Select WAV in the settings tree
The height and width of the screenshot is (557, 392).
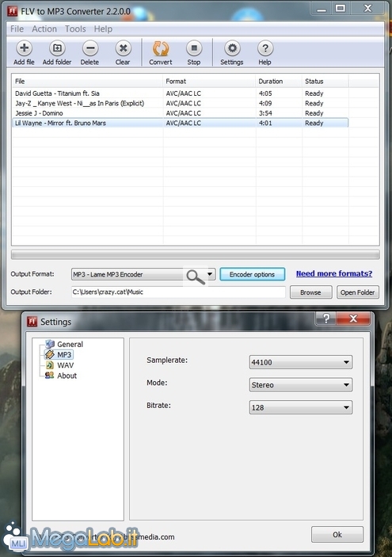(x=65, y=365)
